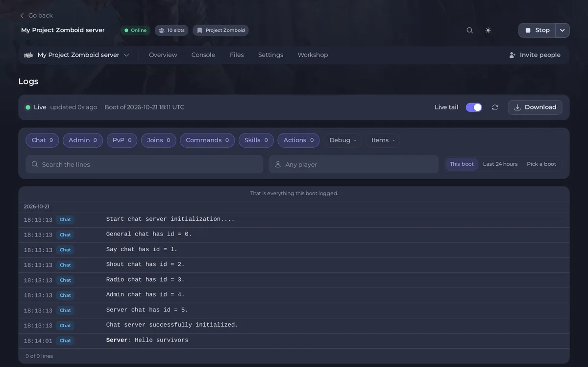Toggle the PvP 0 log filter
The width and height of the screenshot is (588, 367).
point(122,140)
